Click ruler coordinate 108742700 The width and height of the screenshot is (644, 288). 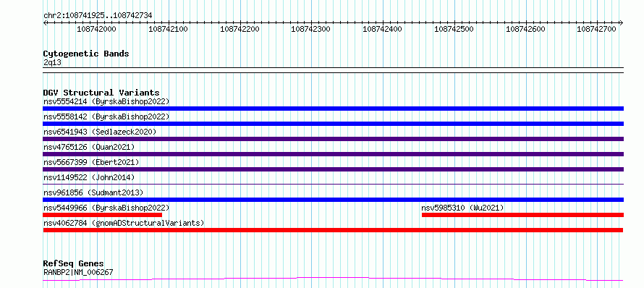(x=597, y=29)
